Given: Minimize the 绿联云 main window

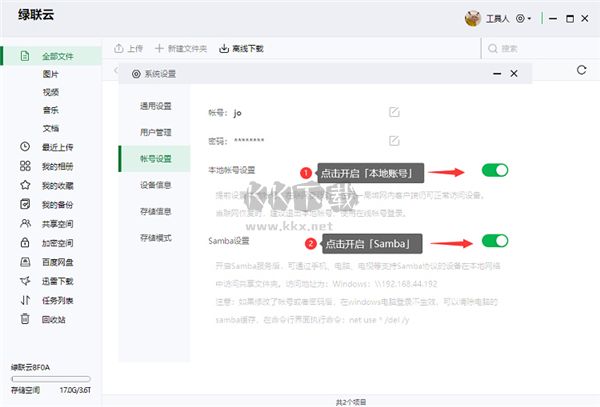Looking at the screenshot, I should (x=553, y=18).
